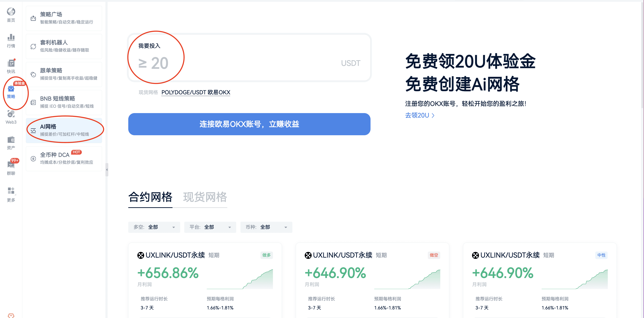Open the POLYDOGE/USDT 欧易OKX pair selector

tap(196, 92)
